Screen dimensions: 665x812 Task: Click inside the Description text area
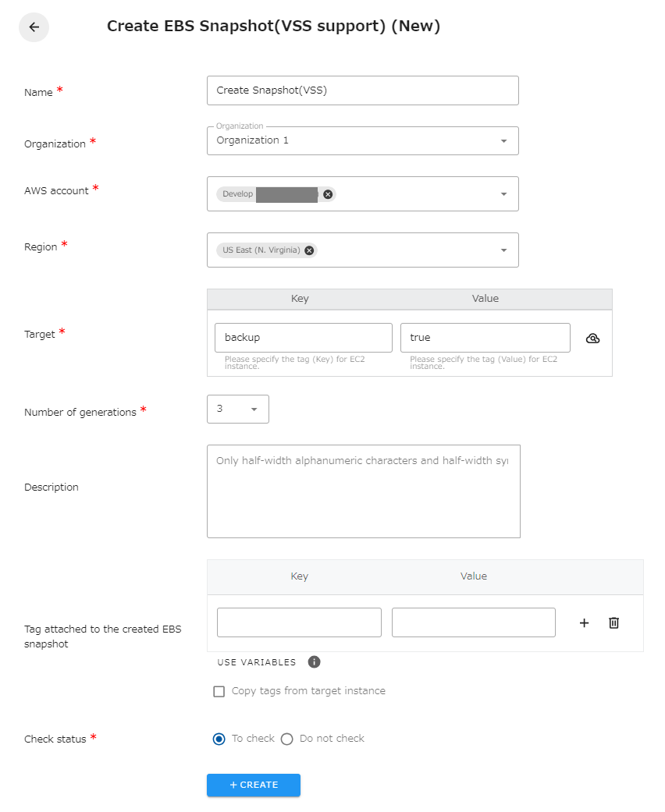[x=362, y=491]
